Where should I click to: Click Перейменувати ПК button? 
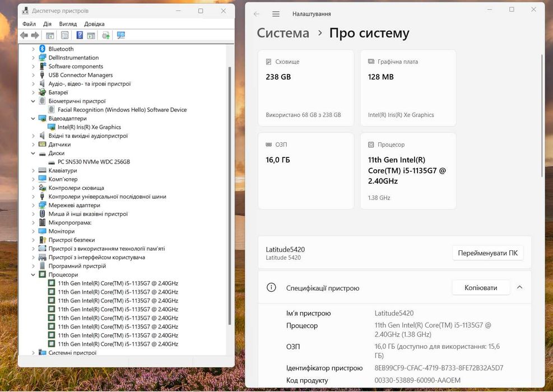coord(488,253)
